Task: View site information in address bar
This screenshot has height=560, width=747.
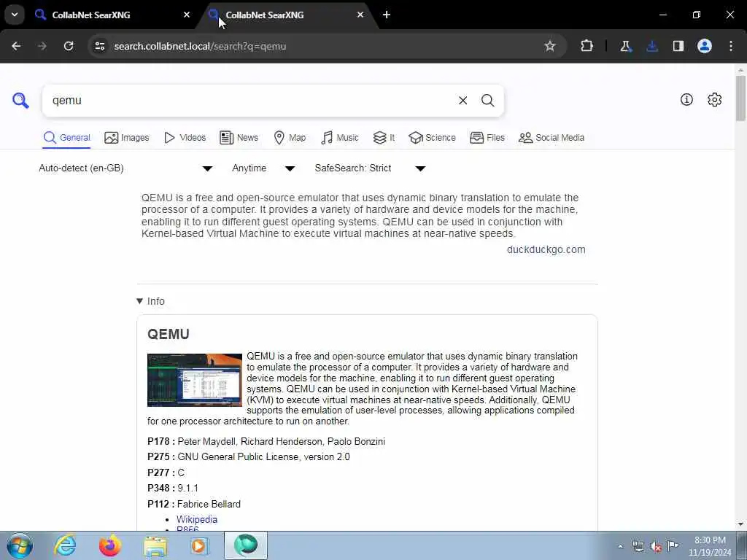Action: click(x=99, y=46)
